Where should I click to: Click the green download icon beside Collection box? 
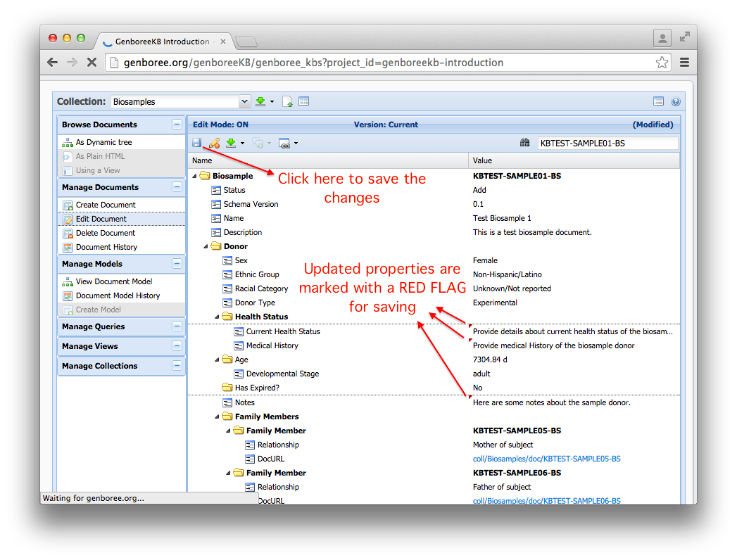coord(260,101)
